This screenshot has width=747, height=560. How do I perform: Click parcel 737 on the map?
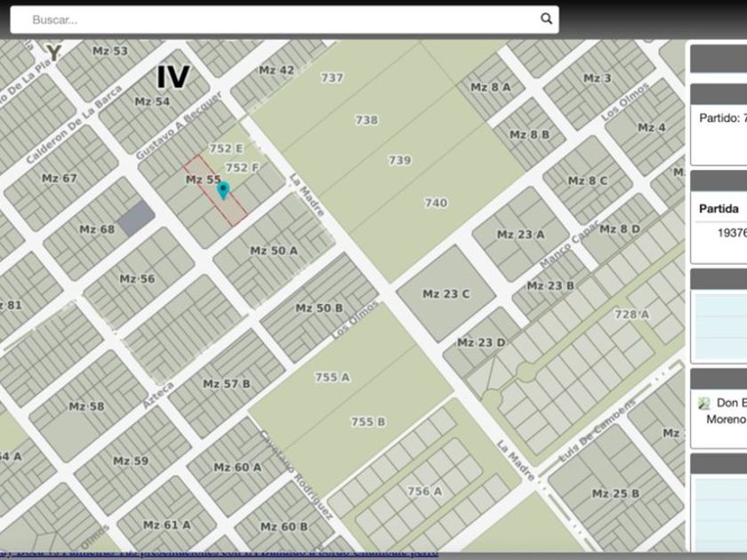pos(332,77)
